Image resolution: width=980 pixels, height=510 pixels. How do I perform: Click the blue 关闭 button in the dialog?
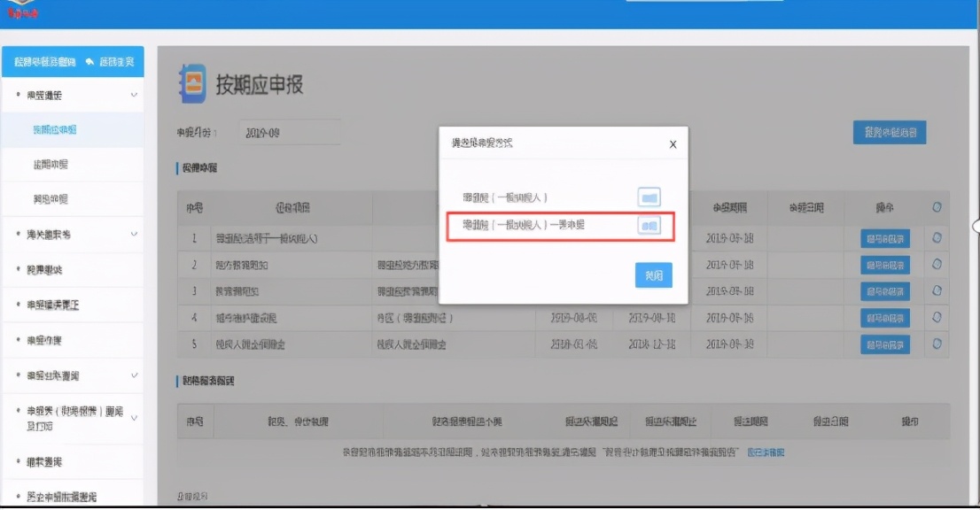pyautogui.click(x=655, y=275)
